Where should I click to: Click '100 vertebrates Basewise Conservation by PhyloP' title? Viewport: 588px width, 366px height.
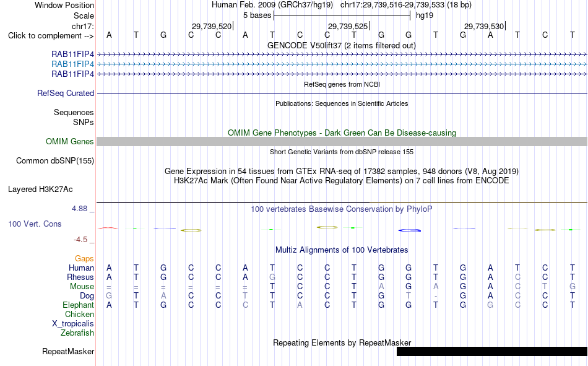tap(342, 209)
